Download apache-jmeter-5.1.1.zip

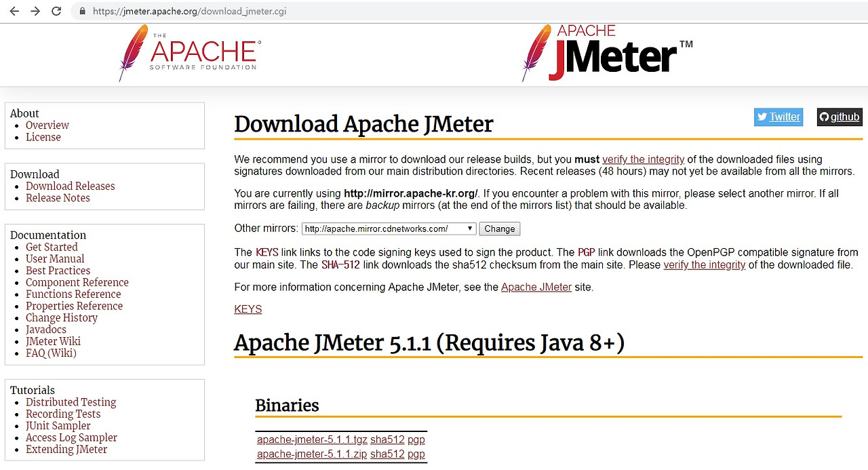click(x=312, y=454)
